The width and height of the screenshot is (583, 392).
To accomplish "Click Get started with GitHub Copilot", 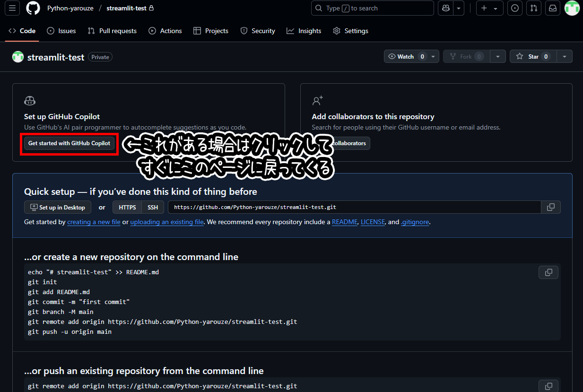I will 69,143.
